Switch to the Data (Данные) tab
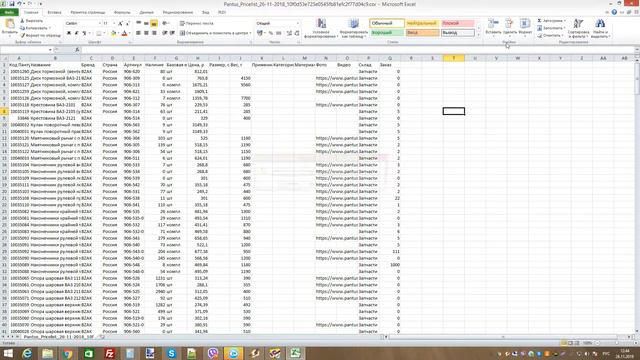 point(147,13)
